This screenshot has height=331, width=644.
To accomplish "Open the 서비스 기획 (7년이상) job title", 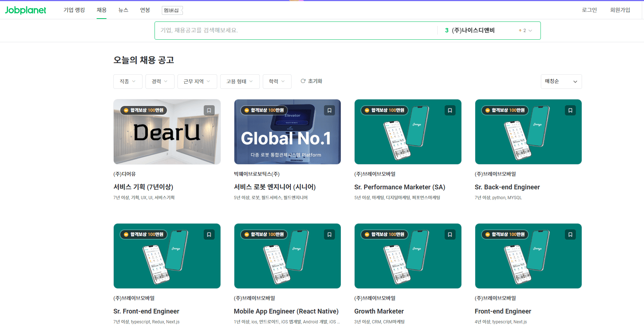I will pos(143,187).
